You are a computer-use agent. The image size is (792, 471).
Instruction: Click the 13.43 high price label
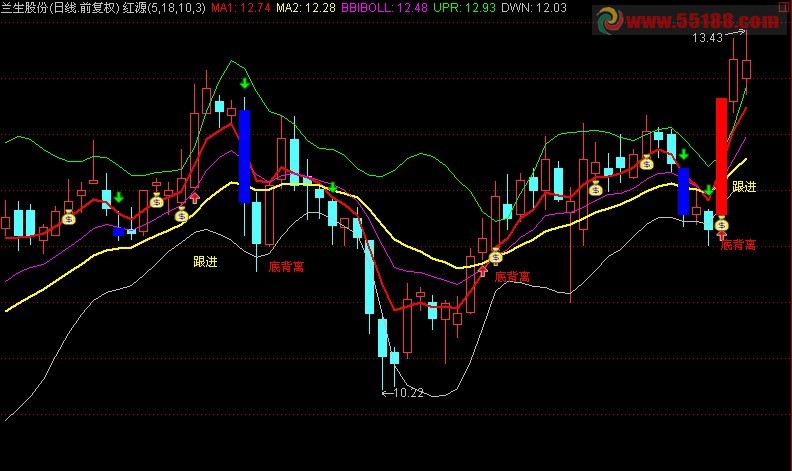pyautogui.click(x=707, y=37)
